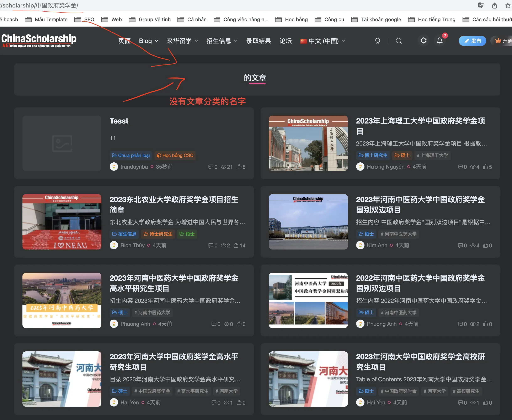
Task: Like the 2022年河南中医药大学 post thumbs-up
Action: 485,324
